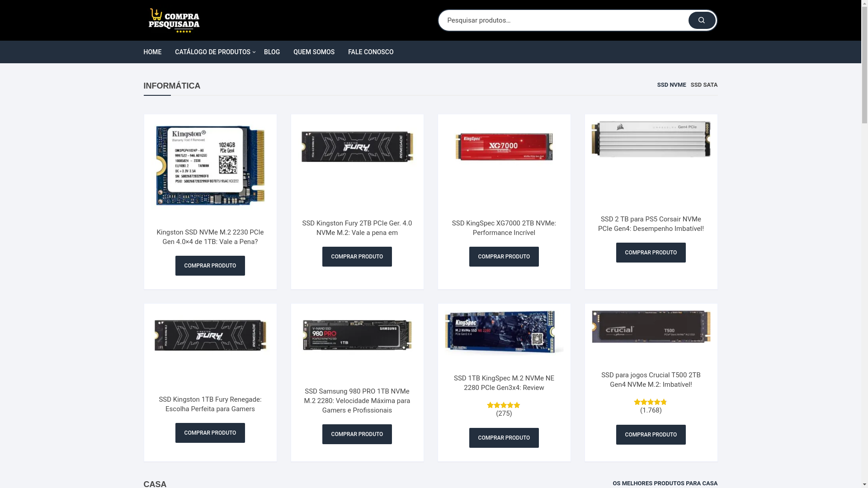Click Comprar Produto under Kingston 2230 SSD
This screenshot has height=488, width=868.
(210, 266)
